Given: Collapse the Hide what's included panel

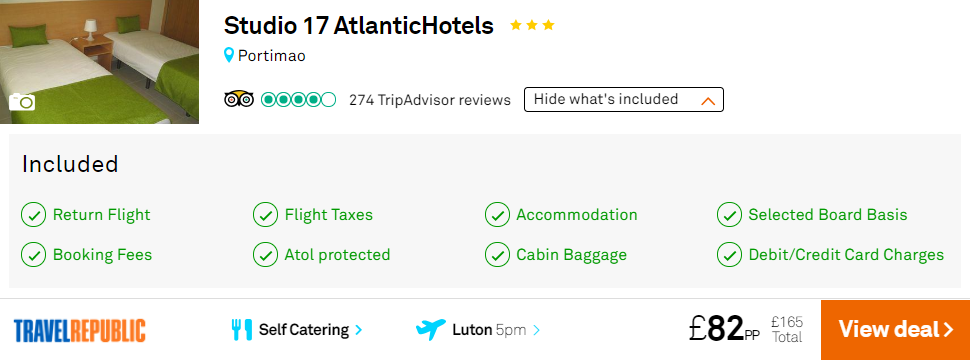Looking at the screenshot, I should coord(624,100).
